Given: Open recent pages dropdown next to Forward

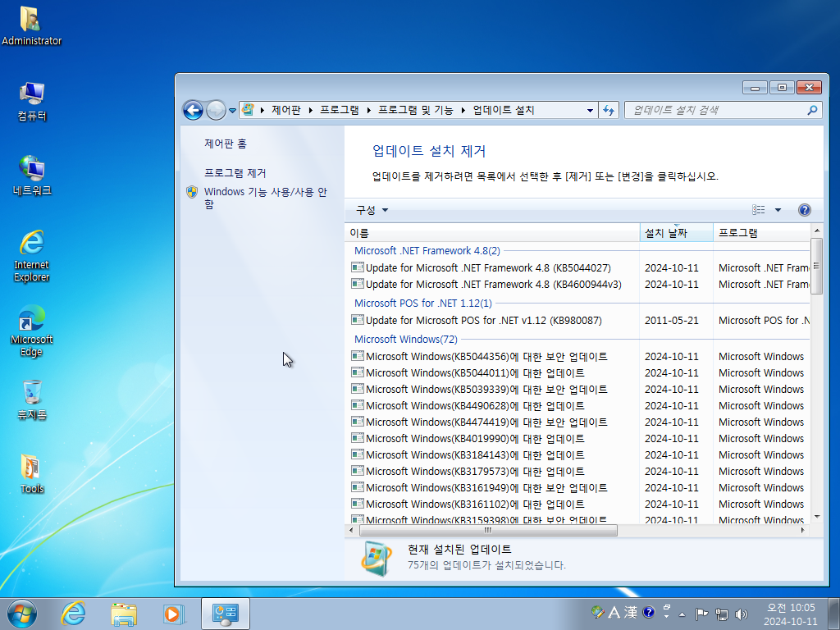Looking at the screenshot, I should (x=232, y=111).
